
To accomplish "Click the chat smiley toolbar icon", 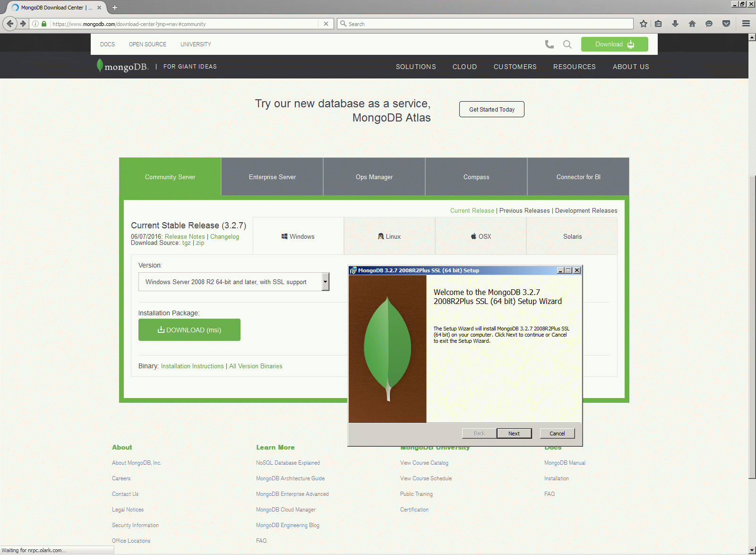I will [x=709, y=24].
